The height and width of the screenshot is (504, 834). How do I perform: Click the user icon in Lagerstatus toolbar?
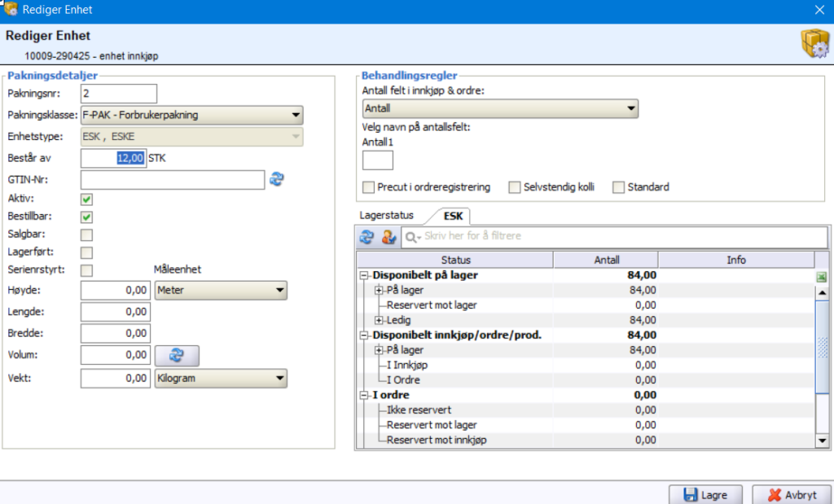388,236
